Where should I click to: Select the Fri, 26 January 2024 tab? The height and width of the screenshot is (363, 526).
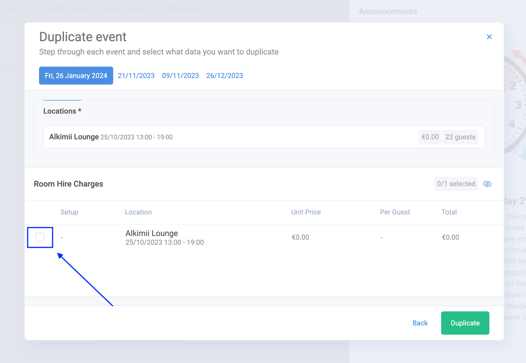click(76, 75)
